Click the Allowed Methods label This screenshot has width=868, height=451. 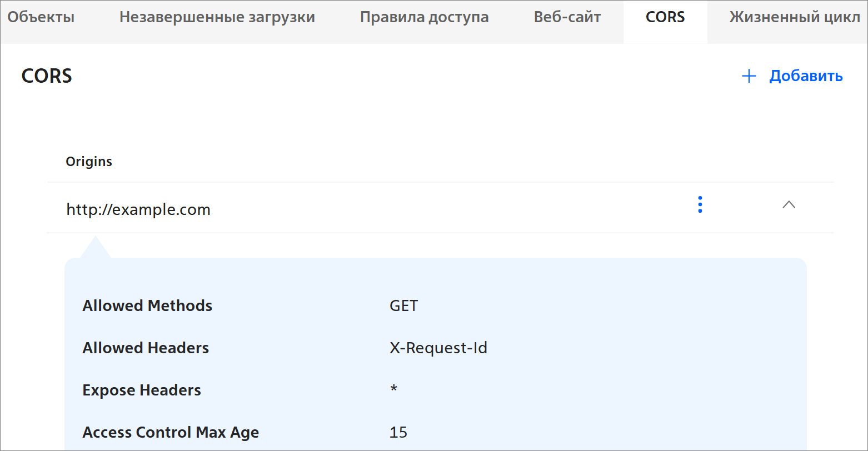[x=147, y=305]
